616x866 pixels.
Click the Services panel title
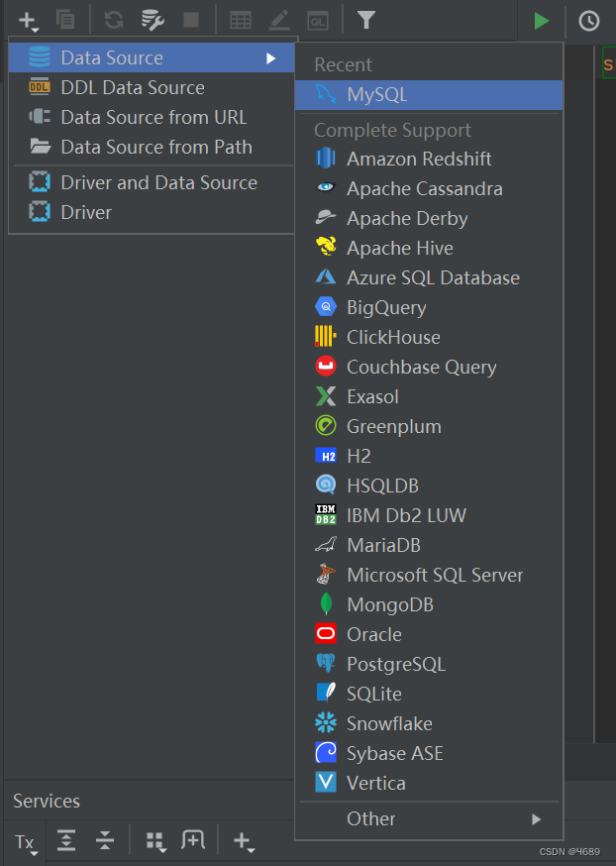47,802
